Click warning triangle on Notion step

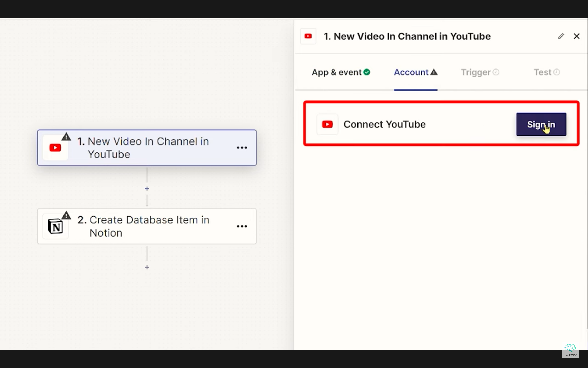tap(66, 215)
